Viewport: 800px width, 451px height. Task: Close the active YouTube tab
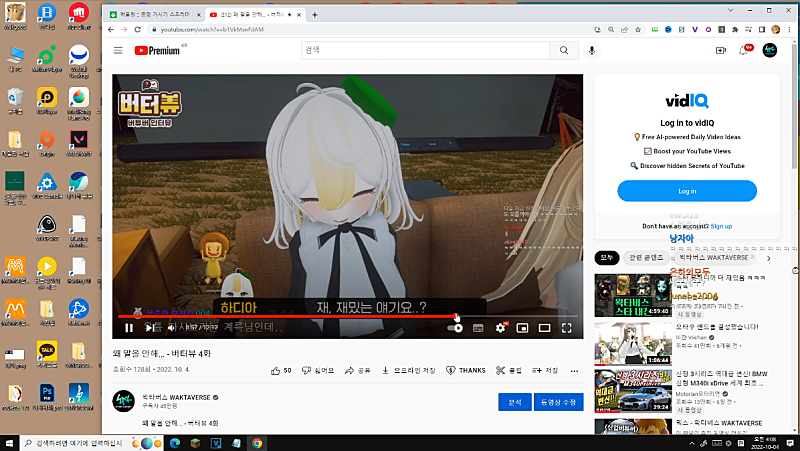pos(299,15)
